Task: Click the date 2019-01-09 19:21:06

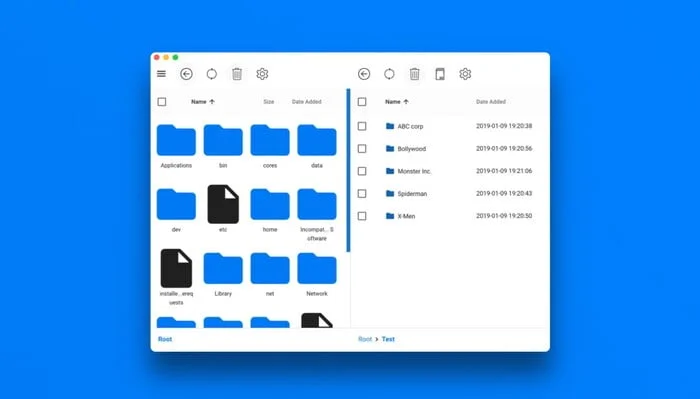Action: [x=504, y=170]
